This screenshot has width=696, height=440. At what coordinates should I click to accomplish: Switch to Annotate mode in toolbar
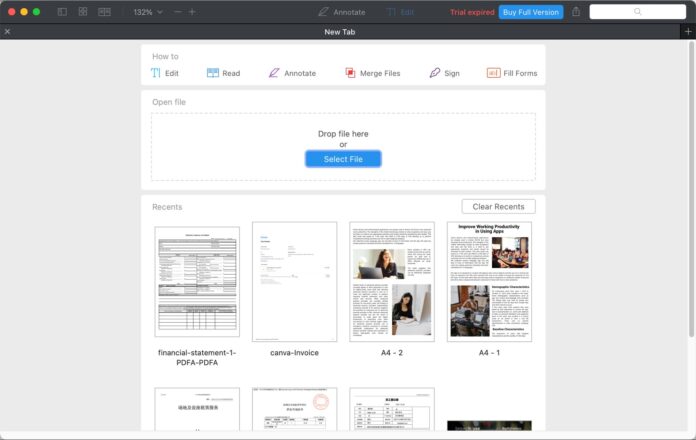[x=338, y=12]
